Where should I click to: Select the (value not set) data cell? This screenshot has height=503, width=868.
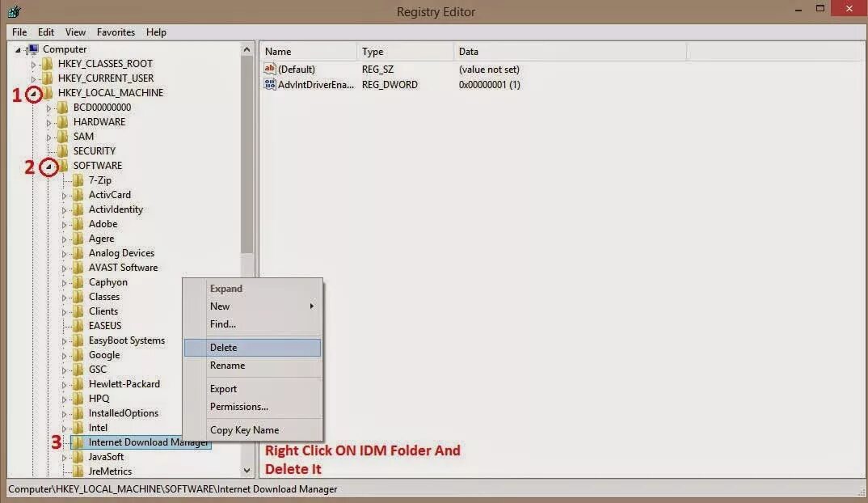[x=489, y=70]
